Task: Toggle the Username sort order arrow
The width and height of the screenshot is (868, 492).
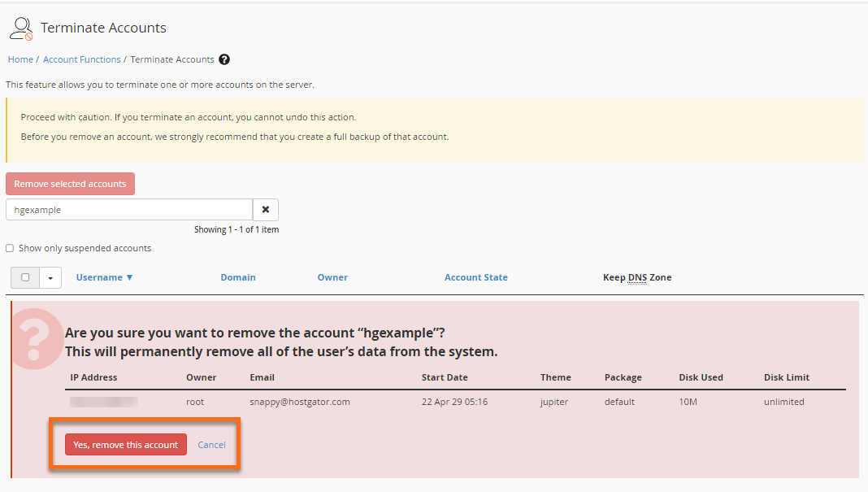Action: (x=129, y=276)
